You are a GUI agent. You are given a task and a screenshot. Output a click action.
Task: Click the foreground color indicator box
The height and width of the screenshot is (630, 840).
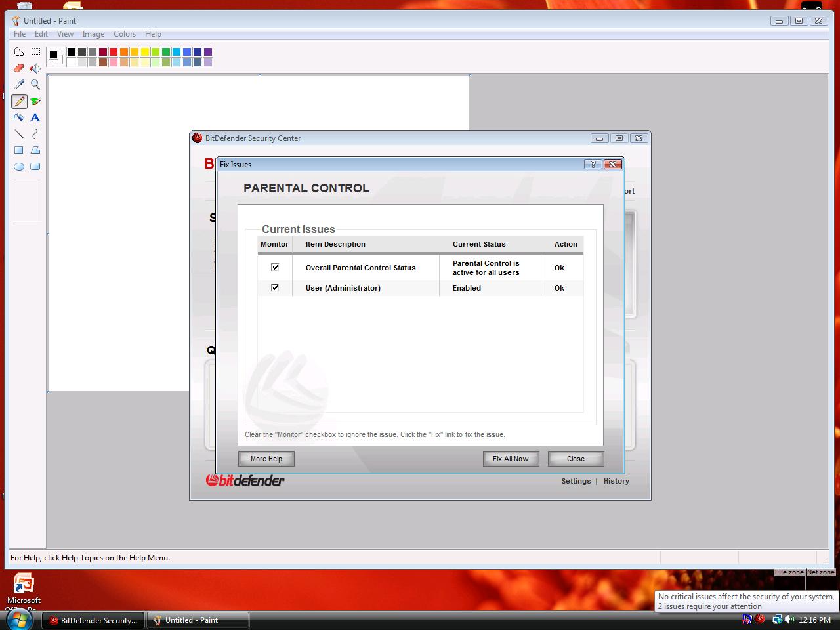pyautogui.click(x=54, y=54)
